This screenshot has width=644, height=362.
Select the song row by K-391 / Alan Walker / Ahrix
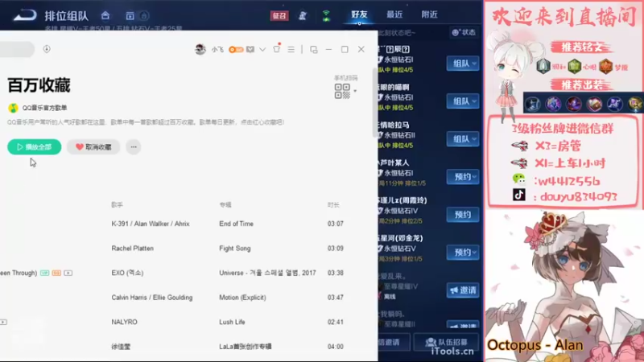[x=188, y=224]
